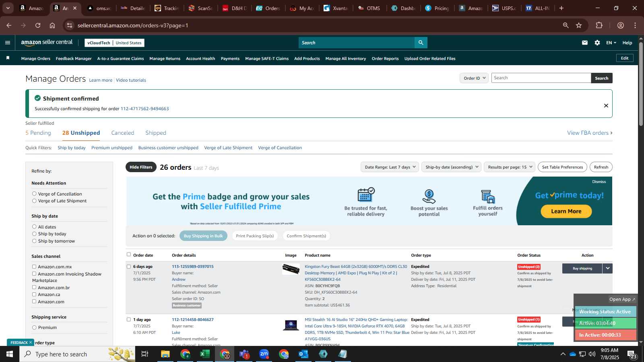Open vCloudTech United States account switcher
The image size is (644, 362).
(x=114, y=43)
